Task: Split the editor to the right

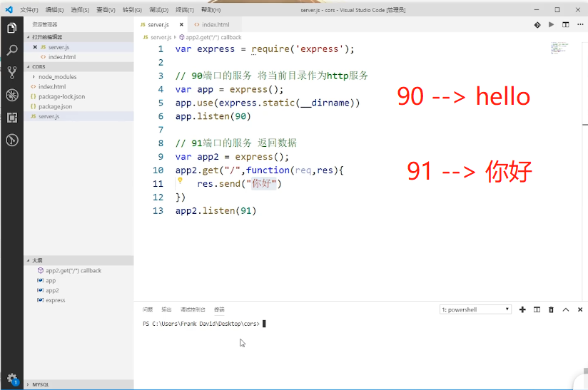Action: tap(565, 25)
